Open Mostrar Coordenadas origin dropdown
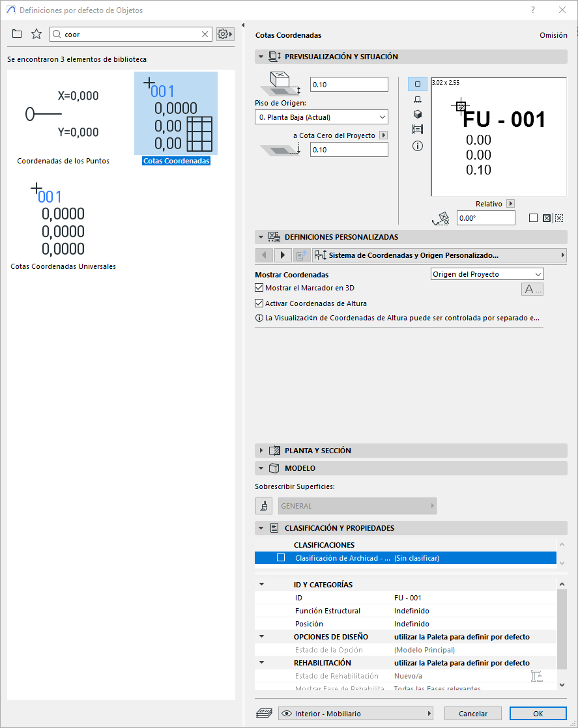 487,274
